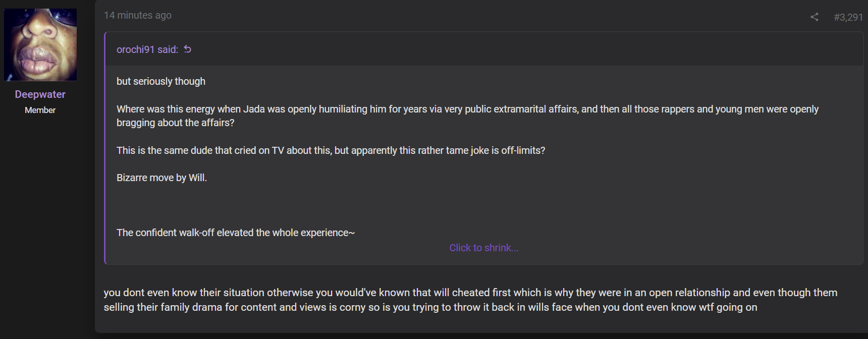868x339 pixels.
Task: Click the quoted line 'but seriously though'
Action: 161,81
